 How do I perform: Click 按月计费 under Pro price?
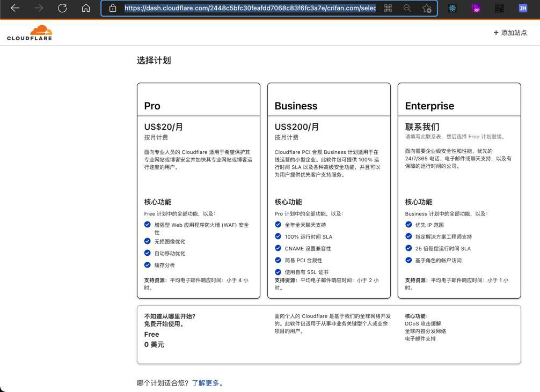click(156, 137)
